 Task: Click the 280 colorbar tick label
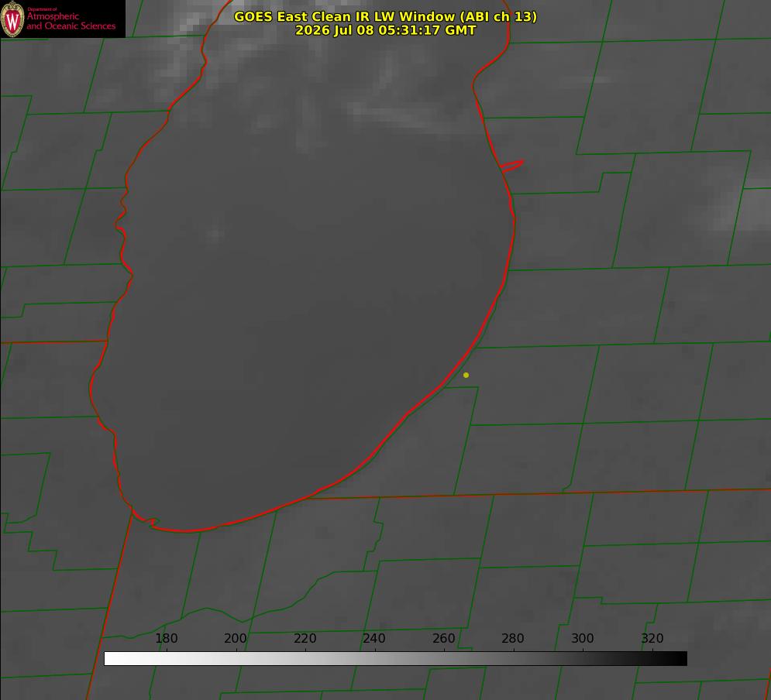point(513,638)
